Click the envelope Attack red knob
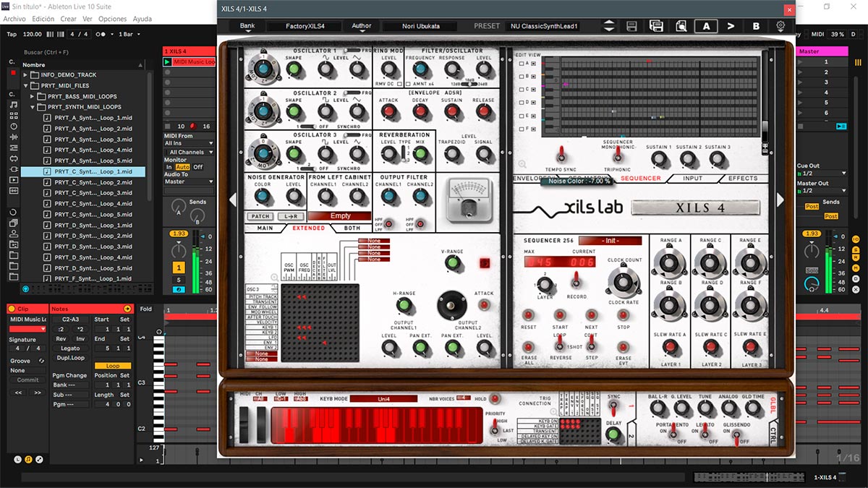Viewport: 868px width, 488px height. pyautogui.click(x=388, y=112)
